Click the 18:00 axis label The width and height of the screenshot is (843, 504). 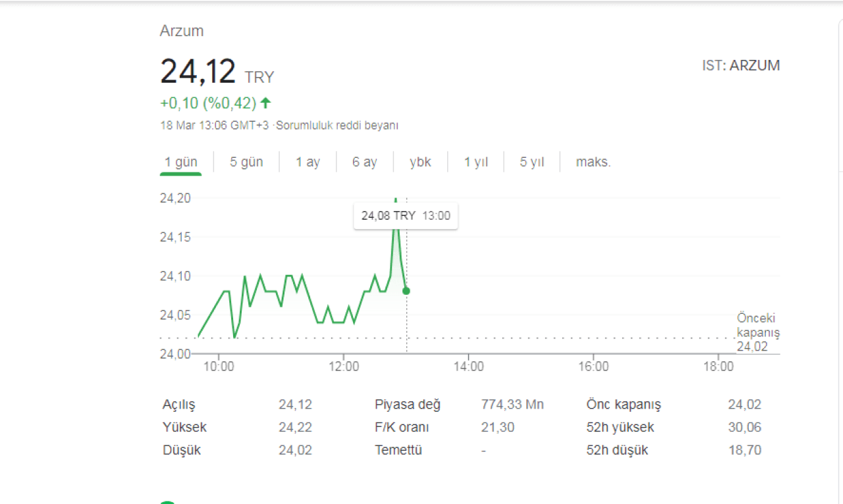click(x=719, y=366)
